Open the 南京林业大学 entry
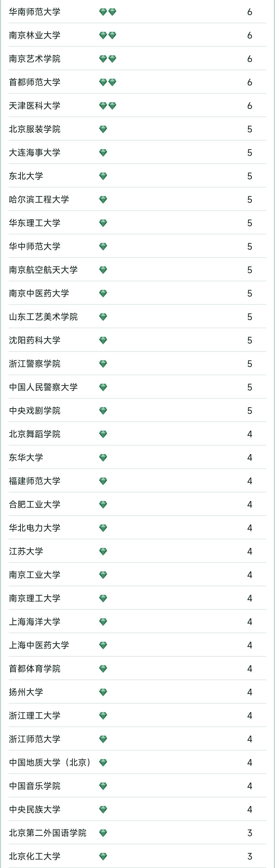This screenshot has width=275, height=868. (35, 35)
